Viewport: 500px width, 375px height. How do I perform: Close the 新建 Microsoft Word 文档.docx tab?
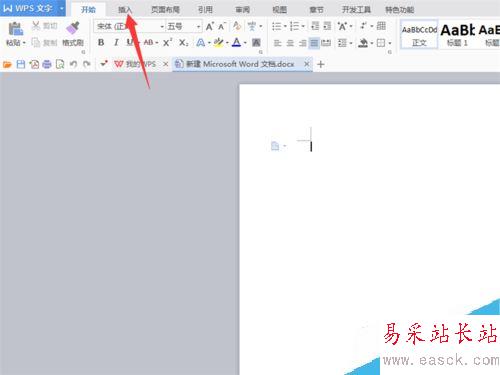[x=307, y=64]
